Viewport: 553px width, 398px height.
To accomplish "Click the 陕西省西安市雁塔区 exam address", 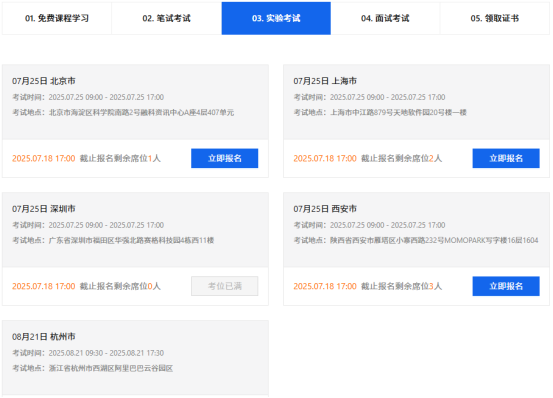I will coord(416,240).
